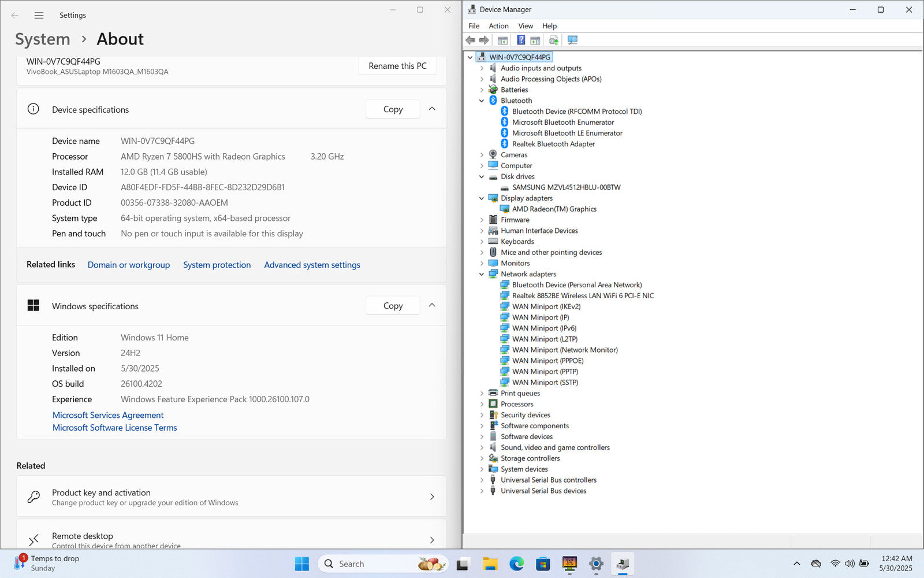Open Microsoft Software License Terms link

tap(115, 428)
